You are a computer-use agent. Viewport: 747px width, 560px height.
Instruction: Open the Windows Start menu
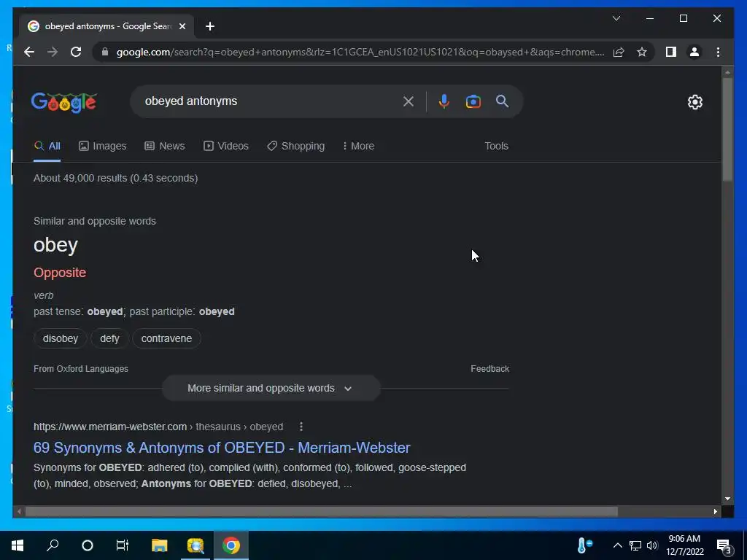point(18,545)
